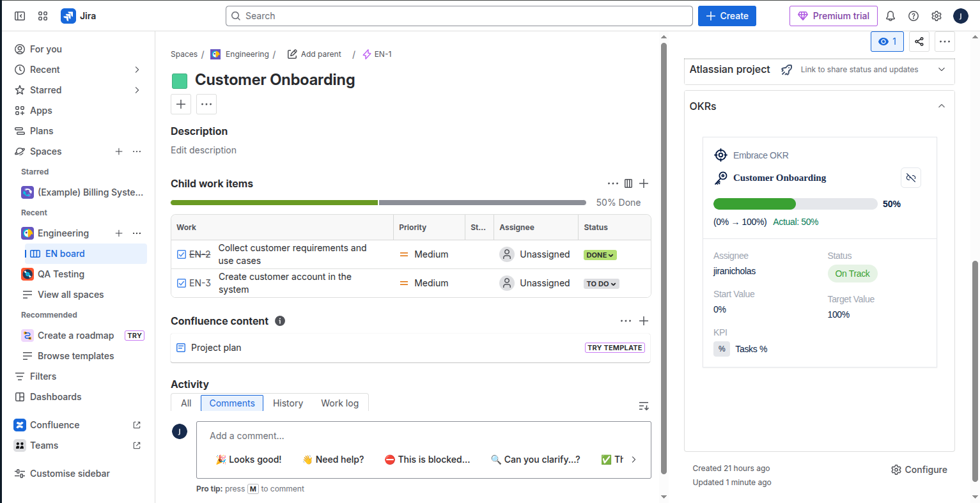The width and height of the screenshot is (980, 503).
Task: Click the On Track status badge
Action: coord(853,274)
